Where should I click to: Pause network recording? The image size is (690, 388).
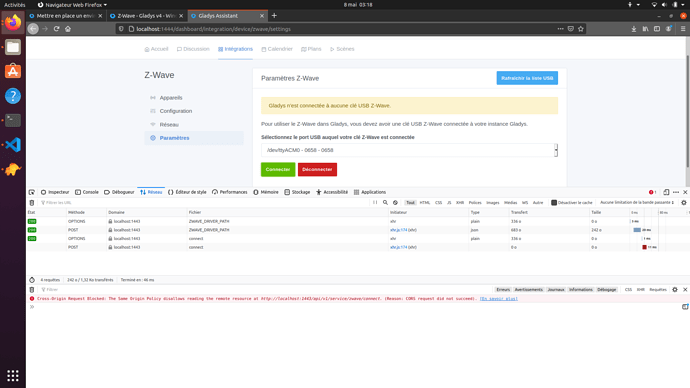(x=375, y=203)
